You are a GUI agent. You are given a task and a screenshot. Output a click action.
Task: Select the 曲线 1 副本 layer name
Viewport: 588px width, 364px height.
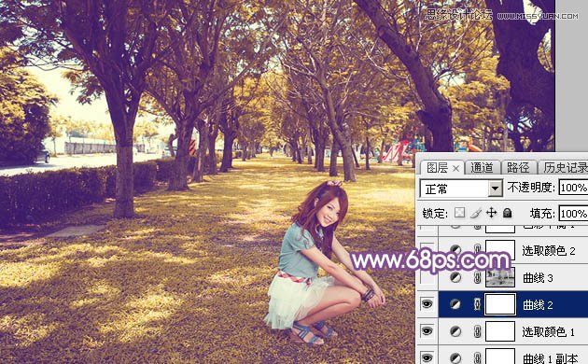coord(551,358)
